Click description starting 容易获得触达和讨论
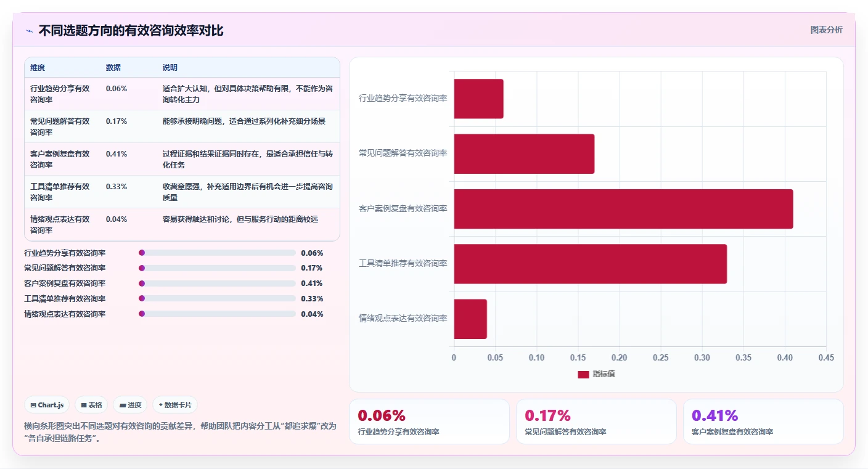This screenshot has height=469, width=868. 240,219
